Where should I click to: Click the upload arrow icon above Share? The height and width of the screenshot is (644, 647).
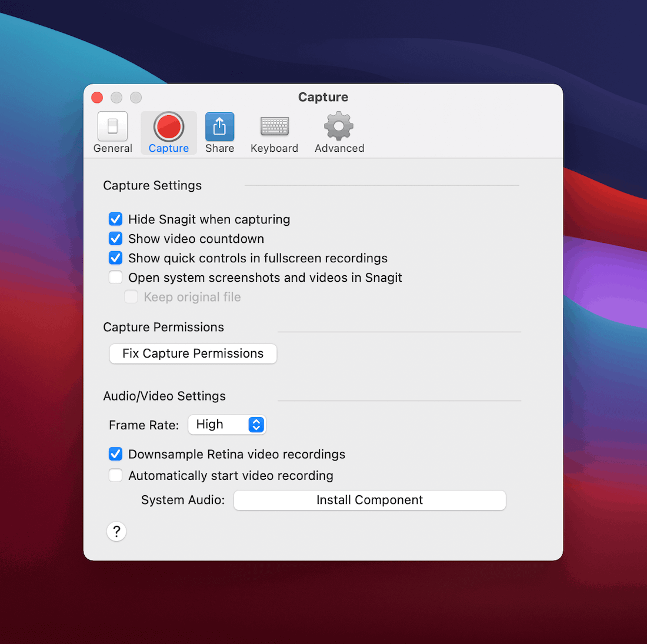tap(219, 125)
